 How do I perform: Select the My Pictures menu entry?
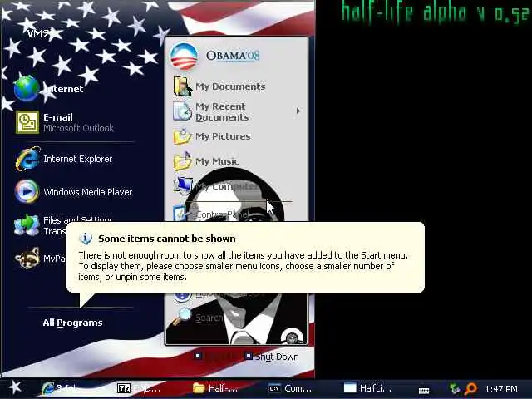[223, 136]
